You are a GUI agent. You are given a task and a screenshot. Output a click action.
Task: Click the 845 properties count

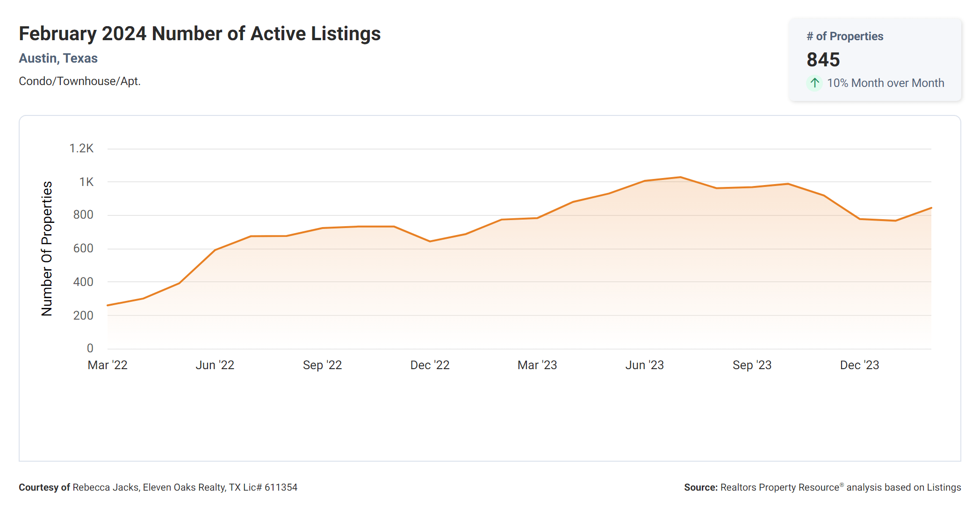coord(823,60)
